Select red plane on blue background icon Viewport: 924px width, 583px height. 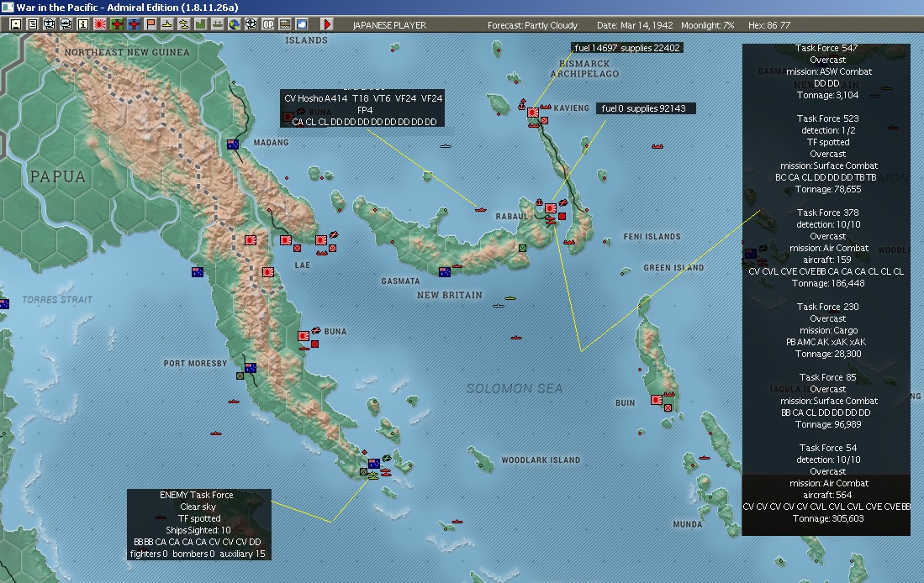[x=134, y=24]
